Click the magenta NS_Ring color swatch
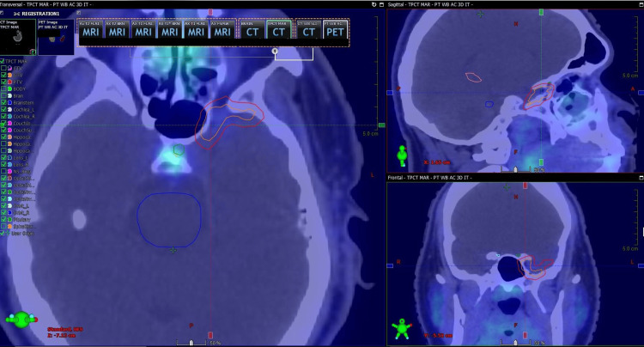This screenshot has width=644, height=347. 9,171
